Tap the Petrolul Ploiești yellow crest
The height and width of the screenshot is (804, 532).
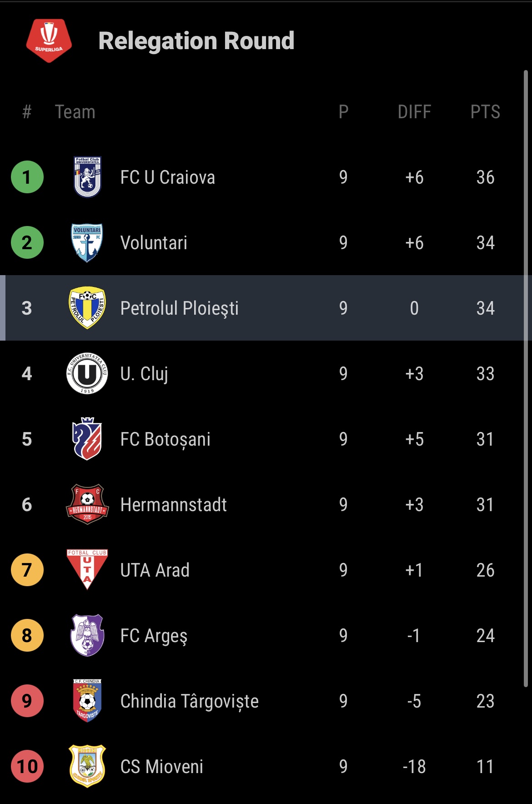pos(87,308)
